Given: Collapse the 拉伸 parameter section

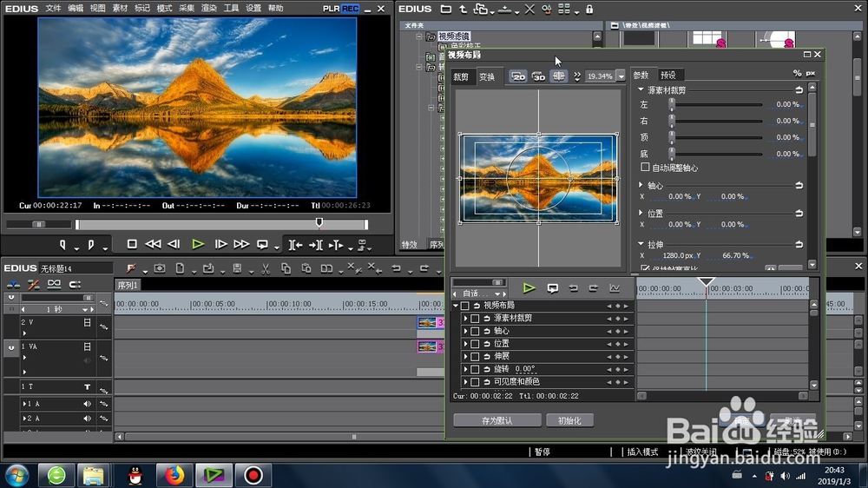Looking at the screenshot, I should 641,244.
